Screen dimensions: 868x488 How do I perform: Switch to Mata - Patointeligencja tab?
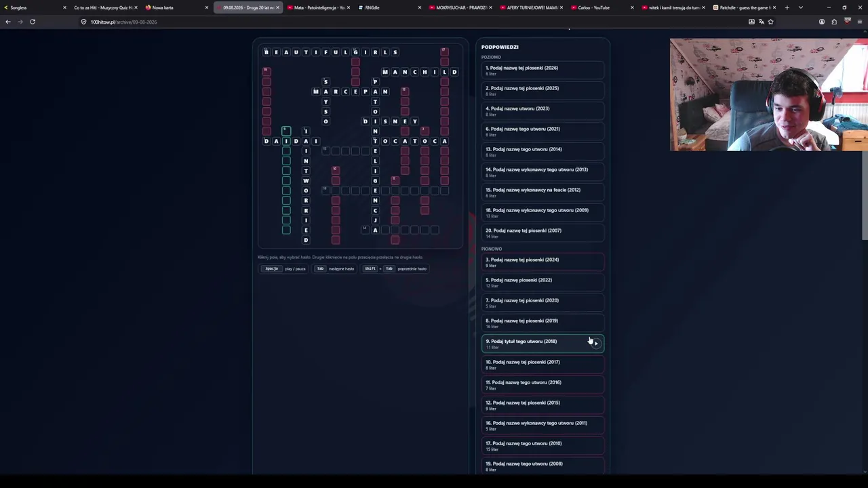(317, 7)
